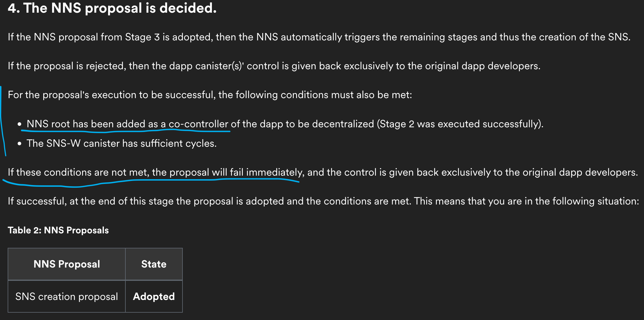Viewport: 644px width, 320px height.
Task: Click the heading '4. The NNS proposal is decided.'
Action: [x=112, y=8]
